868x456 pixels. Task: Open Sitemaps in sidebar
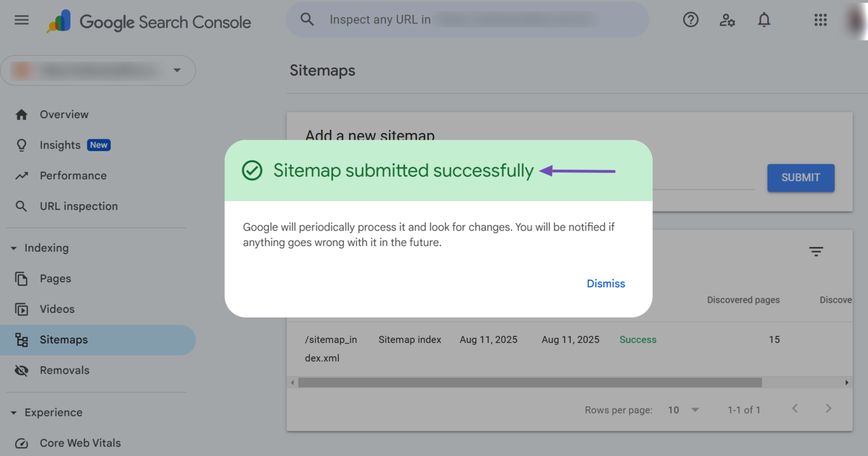(x=64, y=340)
